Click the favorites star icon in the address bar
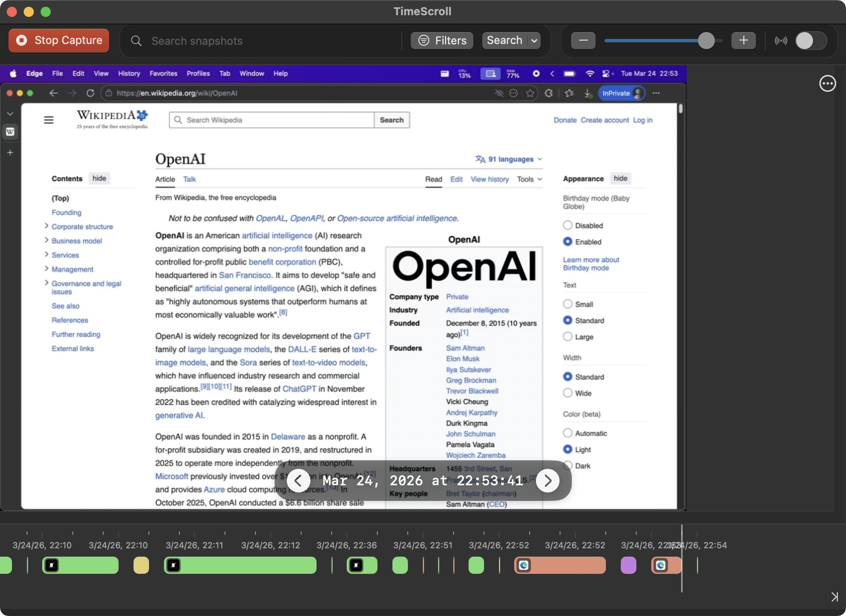 point(530,93)
